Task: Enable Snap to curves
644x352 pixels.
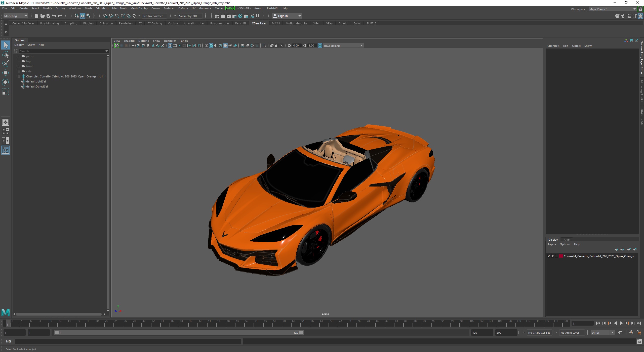Action: (x=111, y=16)
